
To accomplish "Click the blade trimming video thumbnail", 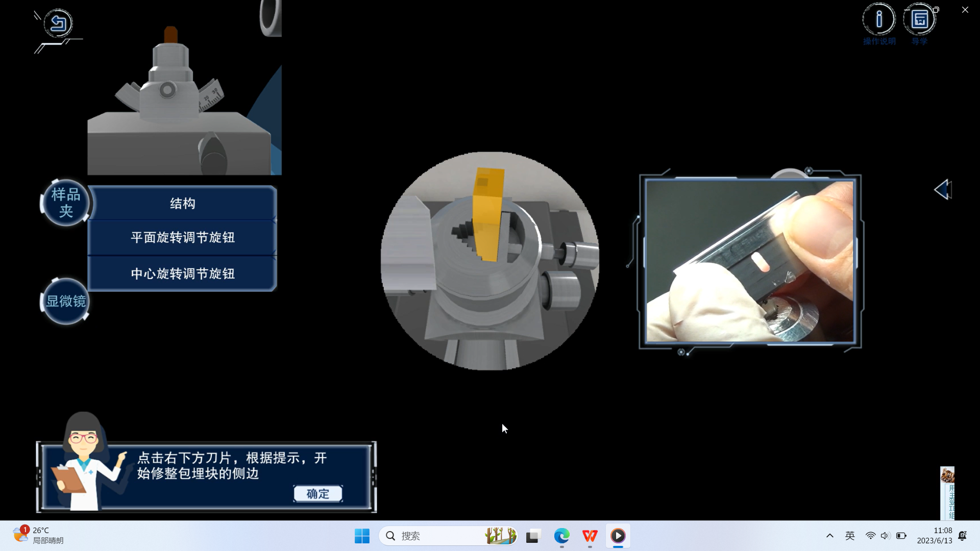I will click(749, 261).
